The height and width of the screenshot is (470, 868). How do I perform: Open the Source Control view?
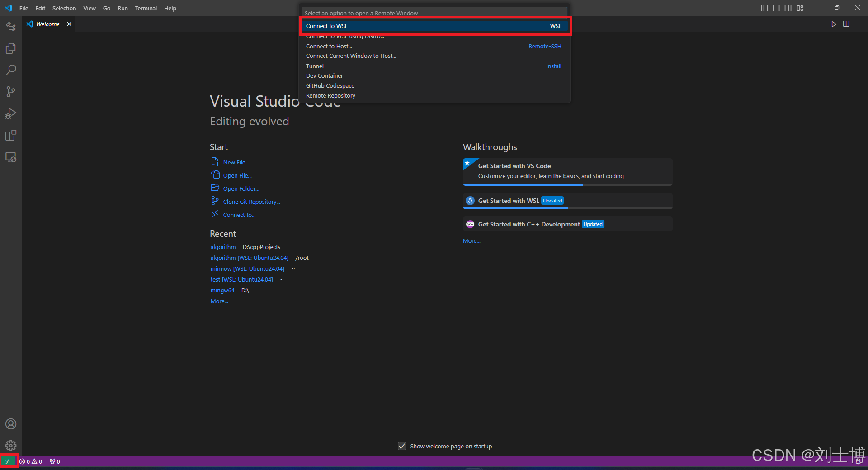pyautogui.click(x=11, y=92)
